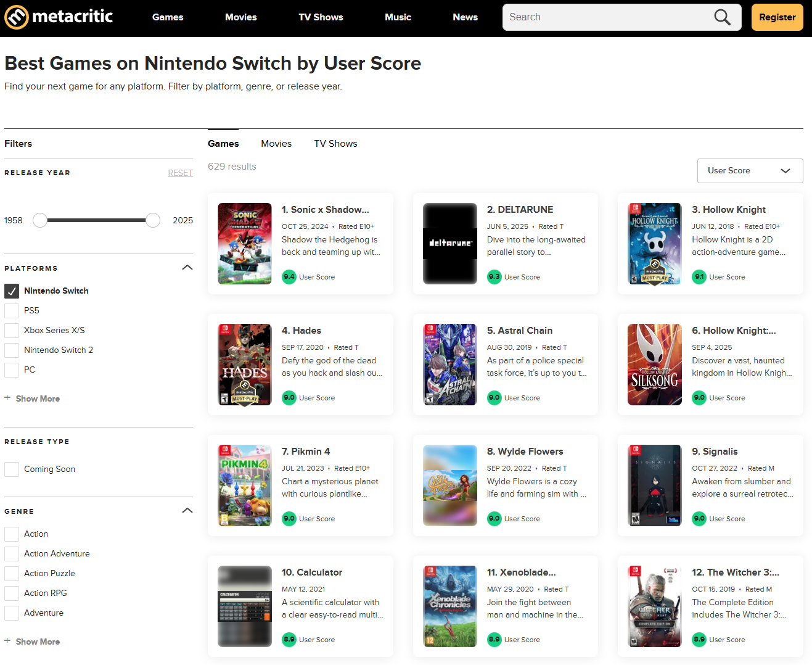Click the 8.9 score badge for Calculator
Image resolution: width=812 pixels, height=665 pixels.
[x=289, y=639]
